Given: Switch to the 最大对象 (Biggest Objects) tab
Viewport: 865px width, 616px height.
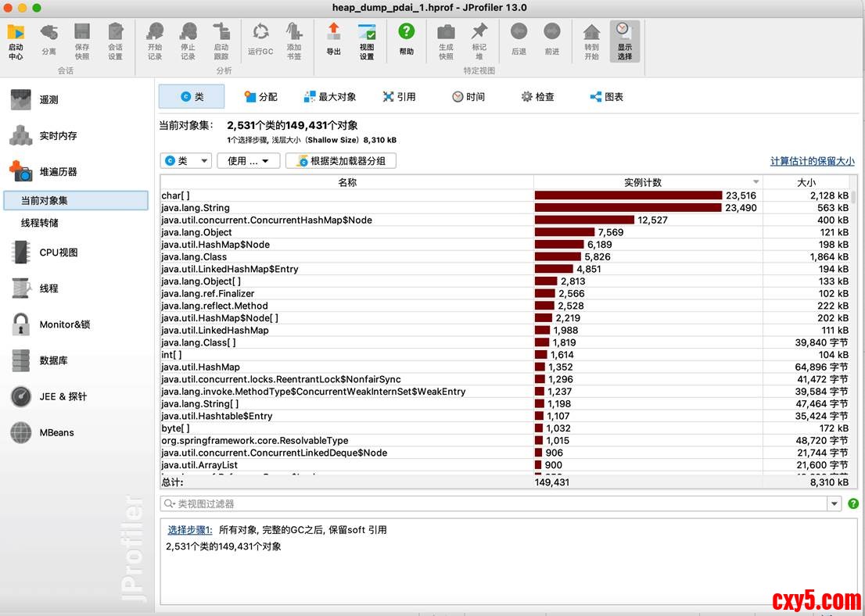Looking at the screenshot, I should click(x=329, y=97).
